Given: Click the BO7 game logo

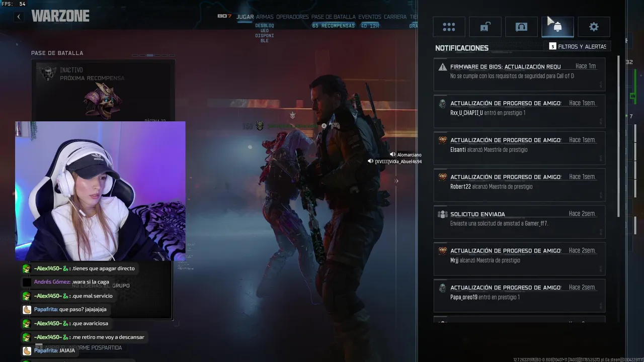Looking at the screenshot, I should pos(224,16).
